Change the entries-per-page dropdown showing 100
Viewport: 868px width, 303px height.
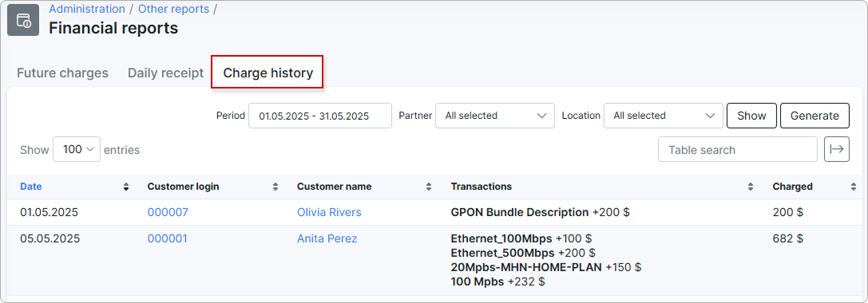pos(77,149)
